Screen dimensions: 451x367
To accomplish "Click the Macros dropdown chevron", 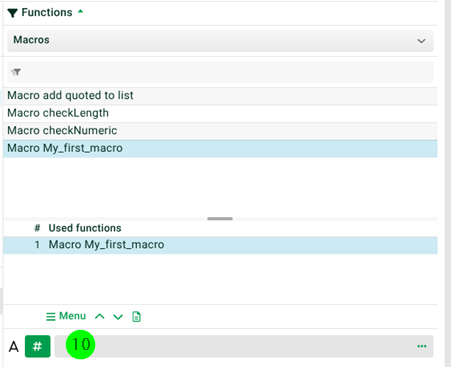I will click(x=421, y=41).
